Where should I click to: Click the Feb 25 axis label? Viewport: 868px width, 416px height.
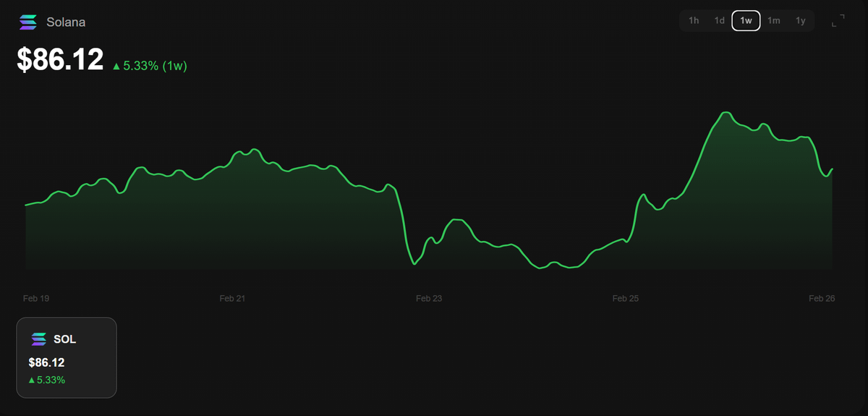tap(626, 298)
